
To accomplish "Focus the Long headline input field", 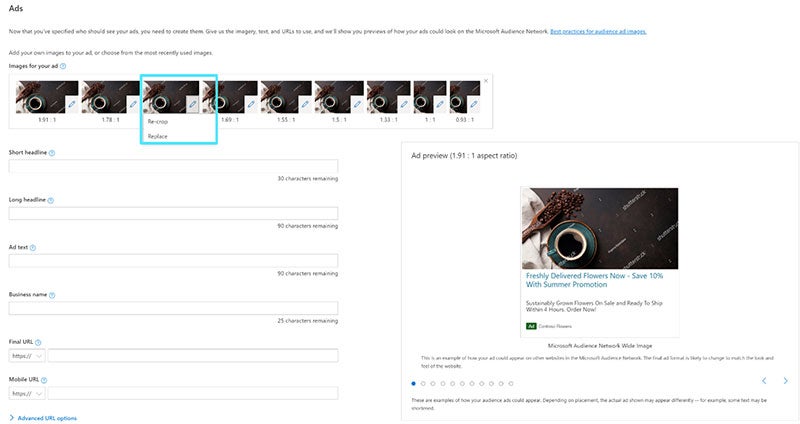I will [x=173, y=213].
